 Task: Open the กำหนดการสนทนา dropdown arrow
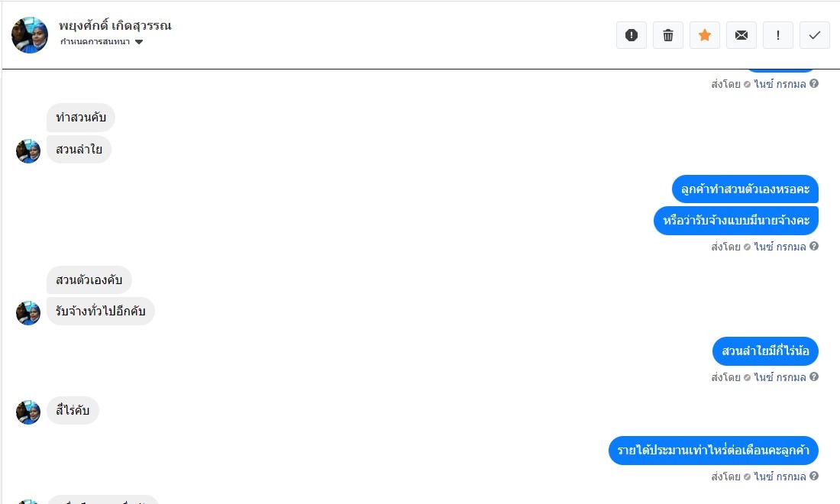tap(138, 42)
